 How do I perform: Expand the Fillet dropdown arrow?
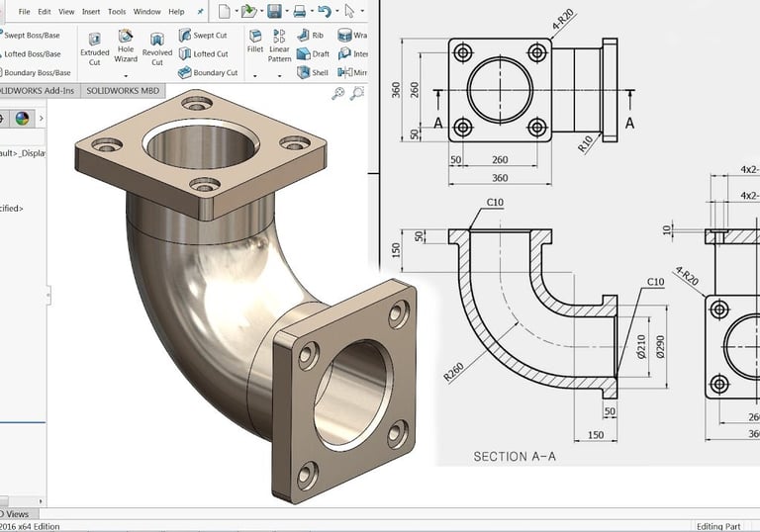coord(255,75)
